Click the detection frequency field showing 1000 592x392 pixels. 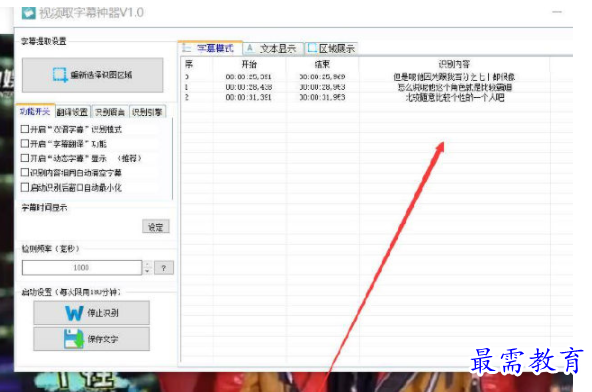coord(82,268)
